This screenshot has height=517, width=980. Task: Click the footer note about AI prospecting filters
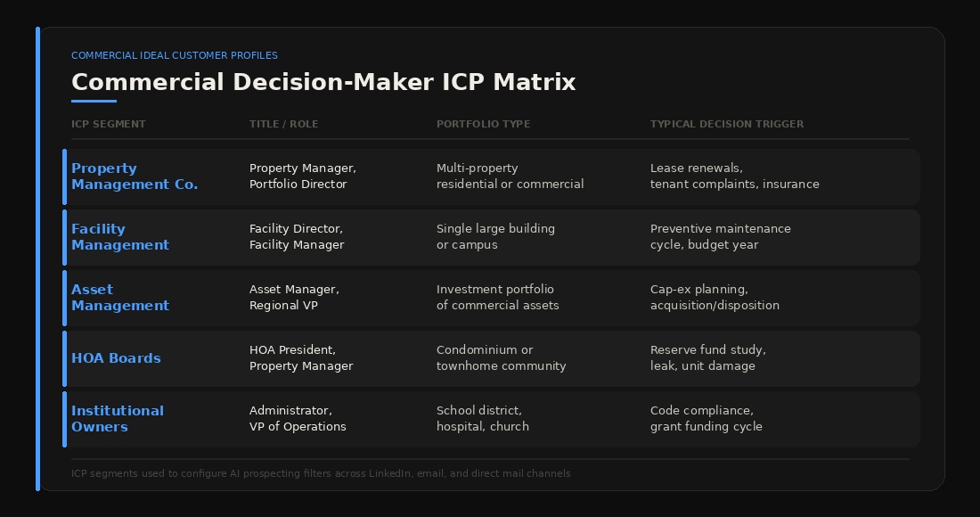click(x=321, y=474)
